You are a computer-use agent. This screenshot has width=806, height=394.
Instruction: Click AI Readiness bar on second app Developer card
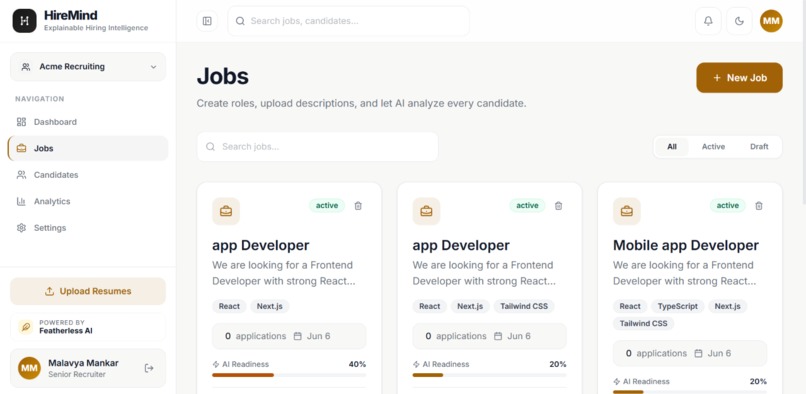[x=489, y=375]
